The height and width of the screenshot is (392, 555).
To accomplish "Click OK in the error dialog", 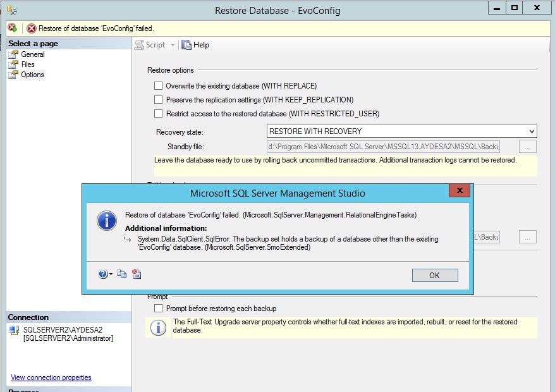I will pyautogui.click(x=435, y=275).
